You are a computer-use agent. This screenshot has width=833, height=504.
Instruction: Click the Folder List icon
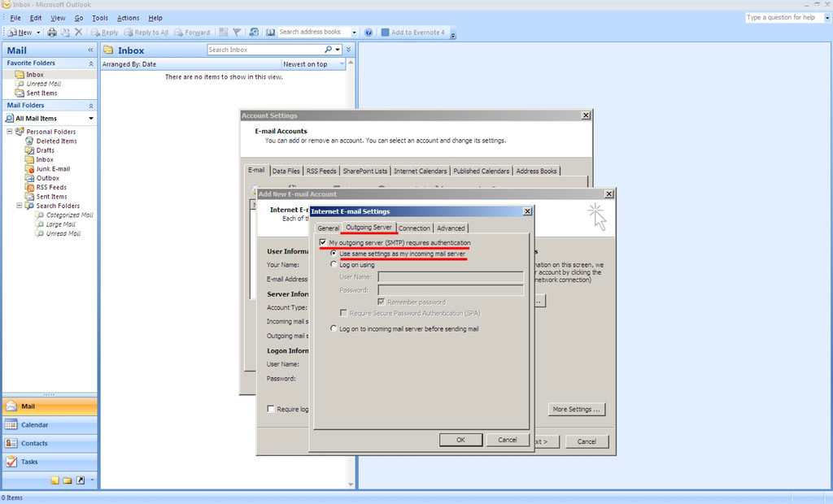[x=68, y=480]
